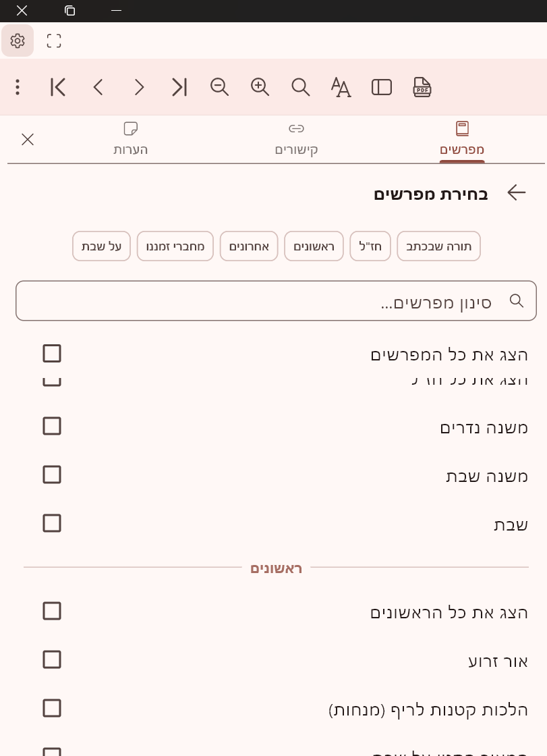Zoom out of the text
The width and height of the screenshot is (547, 756).
point(219,87)
